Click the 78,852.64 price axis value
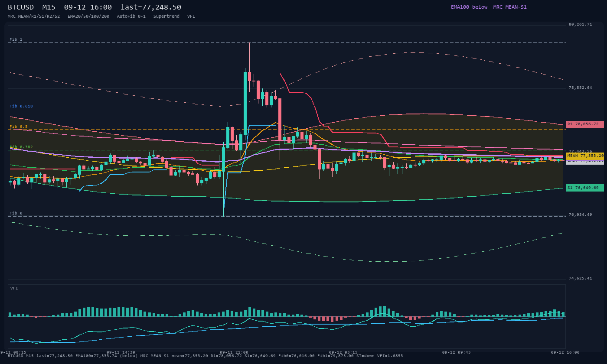This screenshot has width=607, height=364. coord(580,88)
